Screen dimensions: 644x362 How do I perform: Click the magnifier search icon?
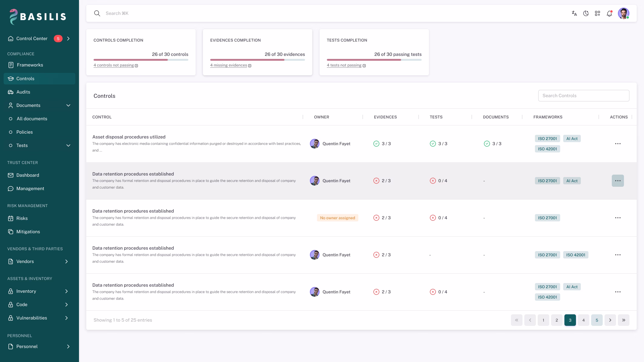pyautogui.click(x=97, y=13)
